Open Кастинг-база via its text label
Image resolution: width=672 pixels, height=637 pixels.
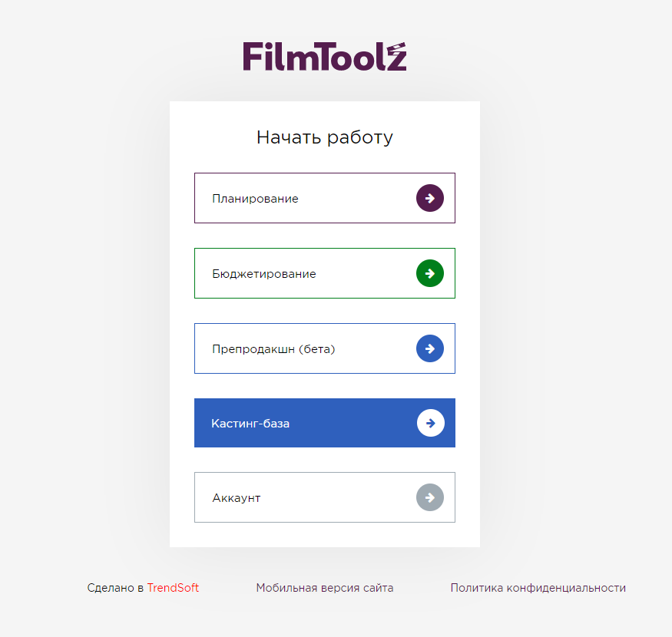click(x=250, y=424)
